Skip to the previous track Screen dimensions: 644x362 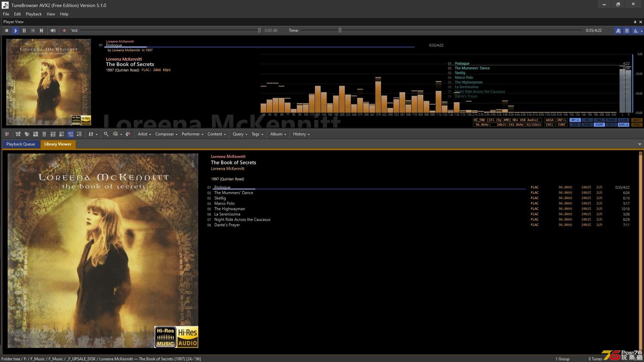click(x=33, y=31)
